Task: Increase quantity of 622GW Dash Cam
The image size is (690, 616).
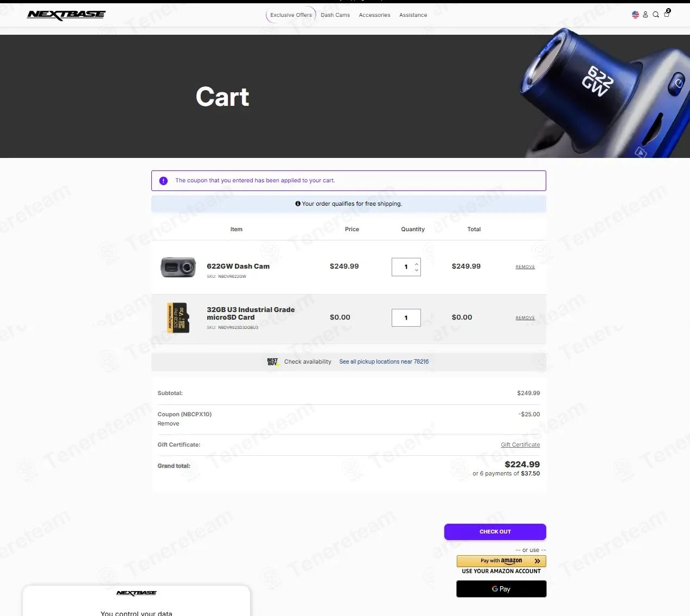Action: [417, 264]
